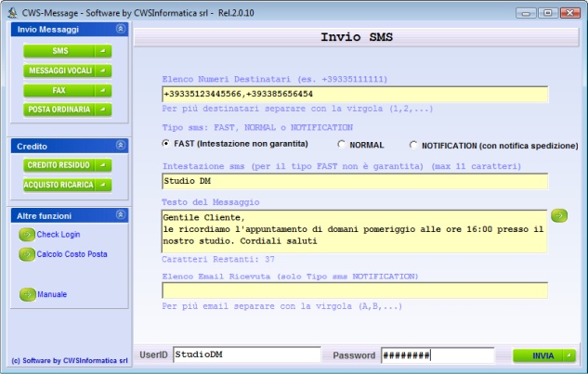
Task: Click the Intestazione sms field with Studio DM
Action: [355, 181]
